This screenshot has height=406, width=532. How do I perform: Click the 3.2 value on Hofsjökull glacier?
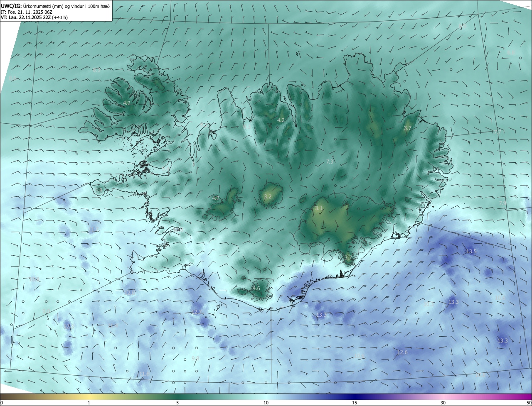click(x=268, y=196)
